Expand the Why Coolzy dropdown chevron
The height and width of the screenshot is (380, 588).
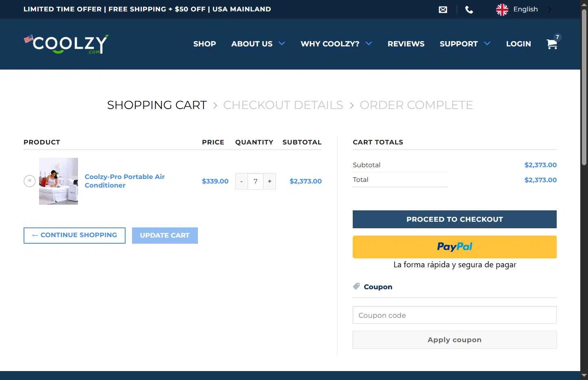click(369, 43)
